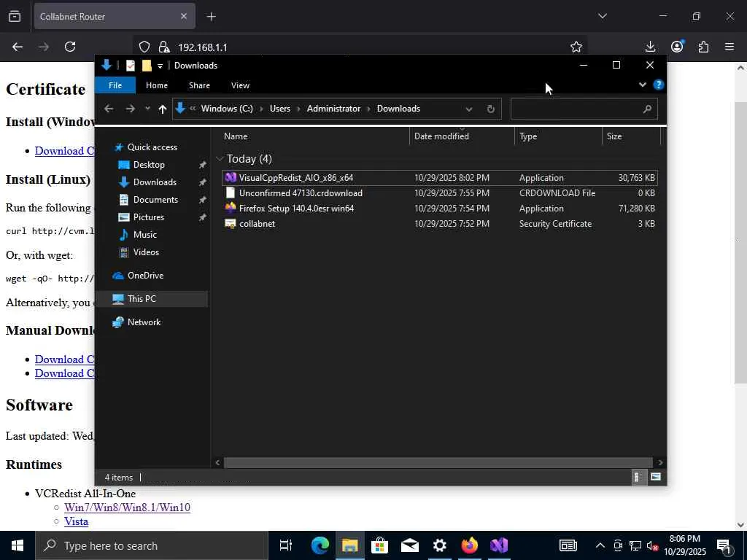The image size is (747, 560).
Task: Open Firefox account icon
Action: [677, 47]
